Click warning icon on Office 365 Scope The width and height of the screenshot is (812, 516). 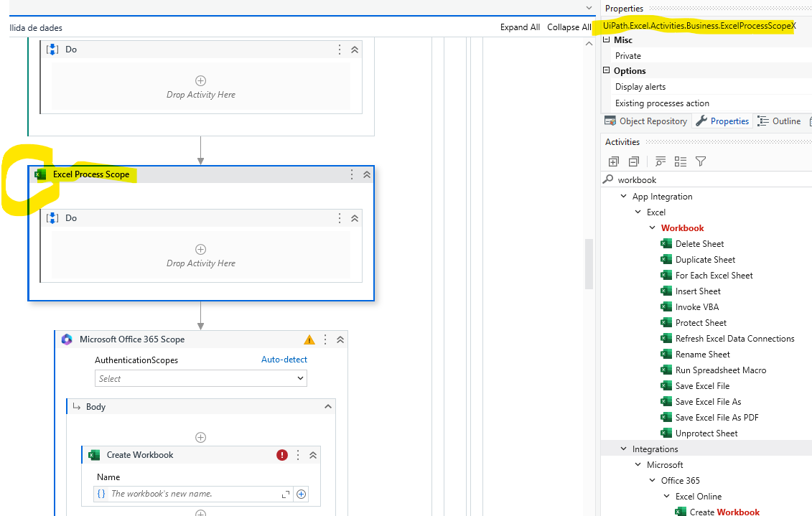(309, 340)
